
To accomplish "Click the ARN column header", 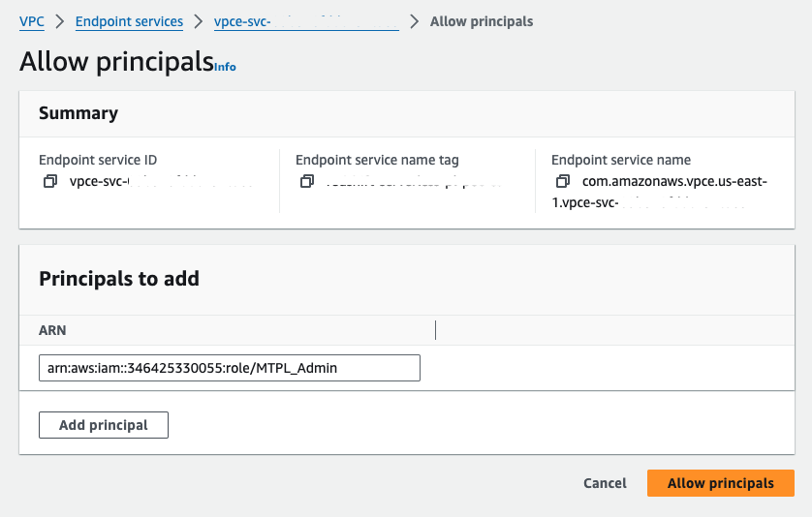I will (x=52, y=330).
